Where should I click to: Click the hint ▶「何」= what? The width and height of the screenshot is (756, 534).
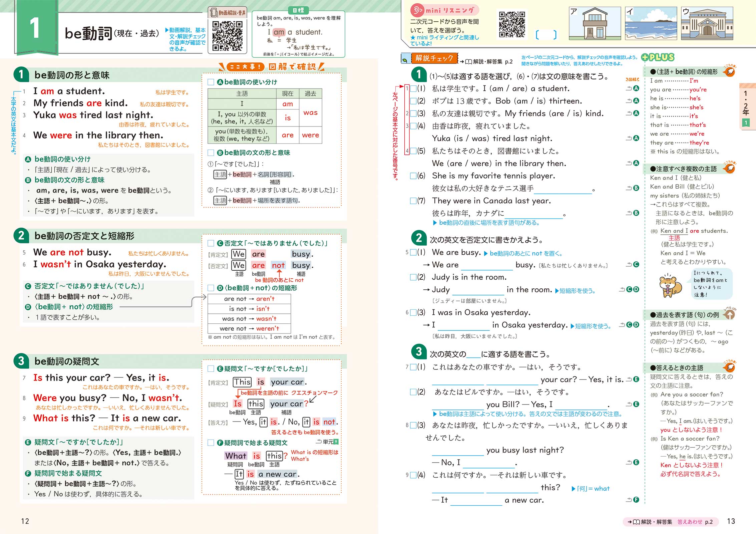(591, 489)
